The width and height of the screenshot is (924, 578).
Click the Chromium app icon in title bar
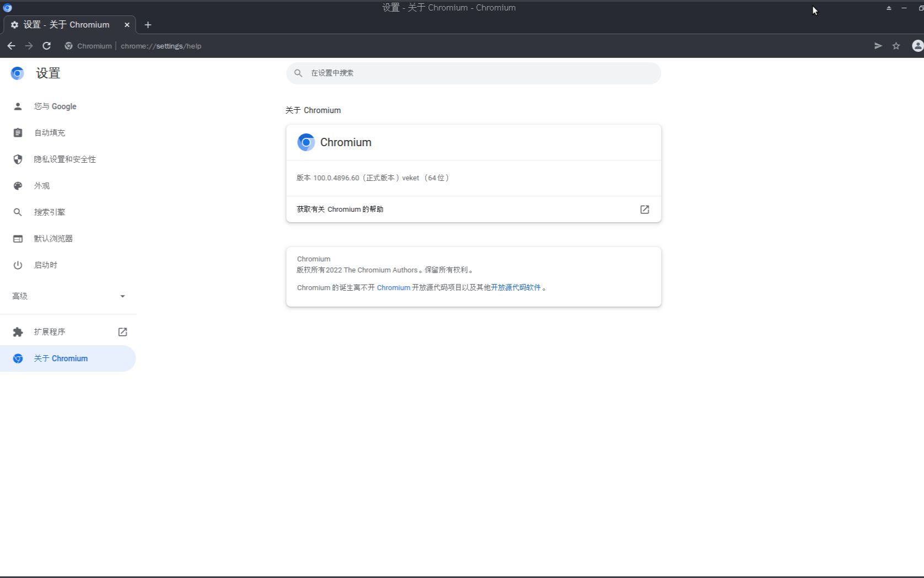(x=7, y=8)
